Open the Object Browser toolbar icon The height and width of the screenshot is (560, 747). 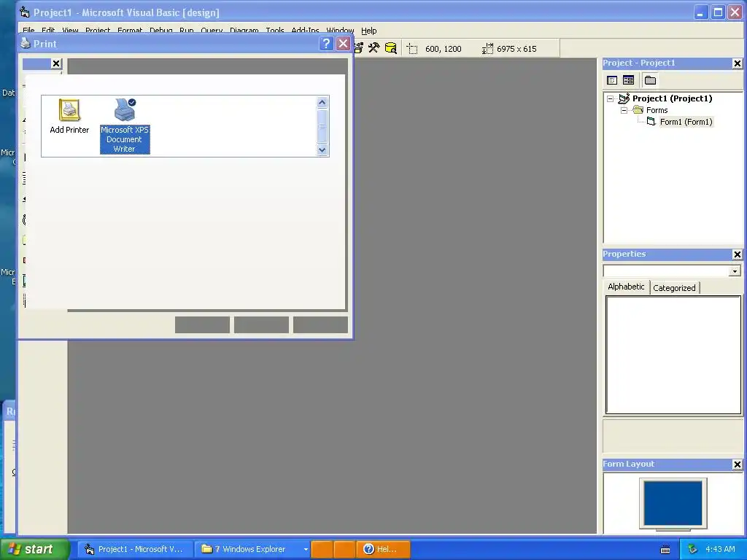358,48
